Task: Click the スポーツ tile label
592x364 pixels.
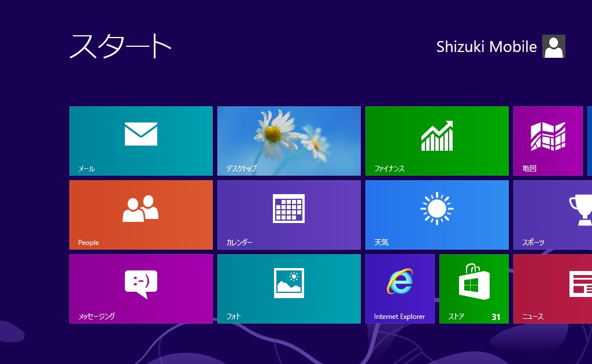Action: click(534, 242)
